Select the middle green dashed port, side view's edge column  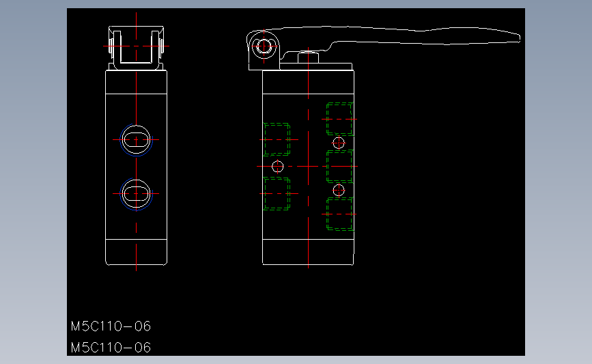point(340,166)
